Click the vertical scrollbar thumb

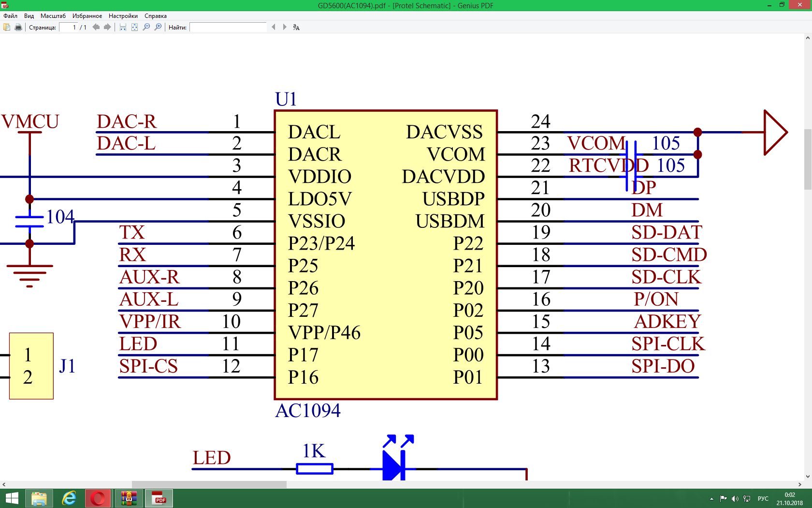point(808,159)
